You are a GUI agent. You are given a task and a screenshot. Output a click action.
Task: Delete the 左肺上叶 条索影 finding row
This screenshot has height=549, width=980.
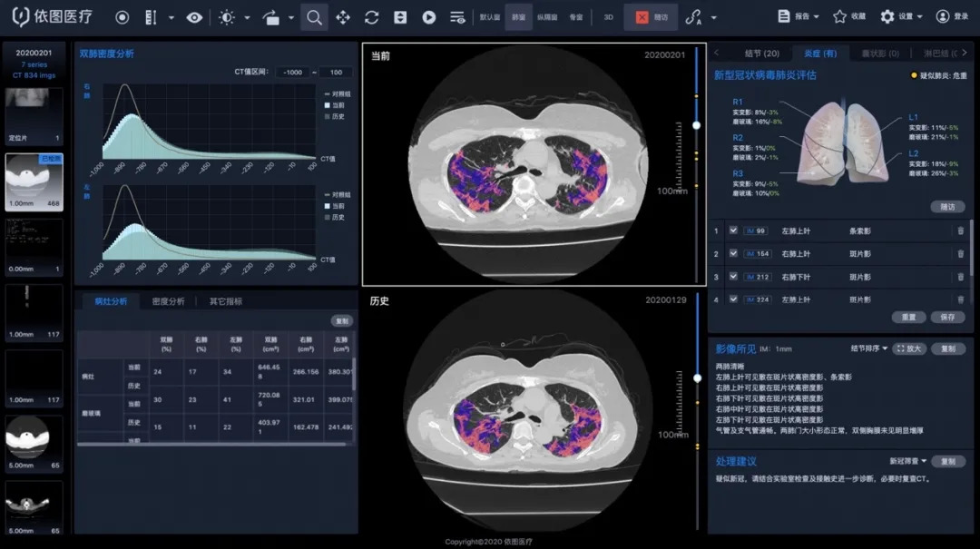tap(961, 230)
